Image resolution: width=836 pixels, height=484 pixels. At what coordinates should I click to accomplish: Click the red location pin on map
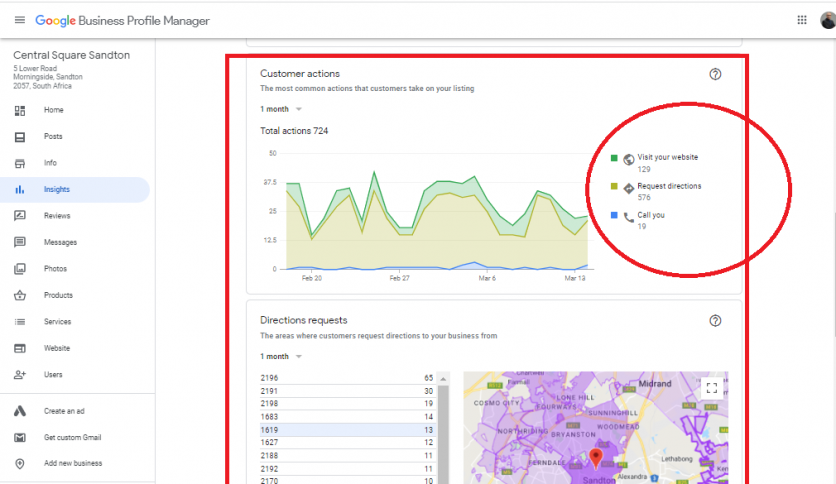pos(596,458)
